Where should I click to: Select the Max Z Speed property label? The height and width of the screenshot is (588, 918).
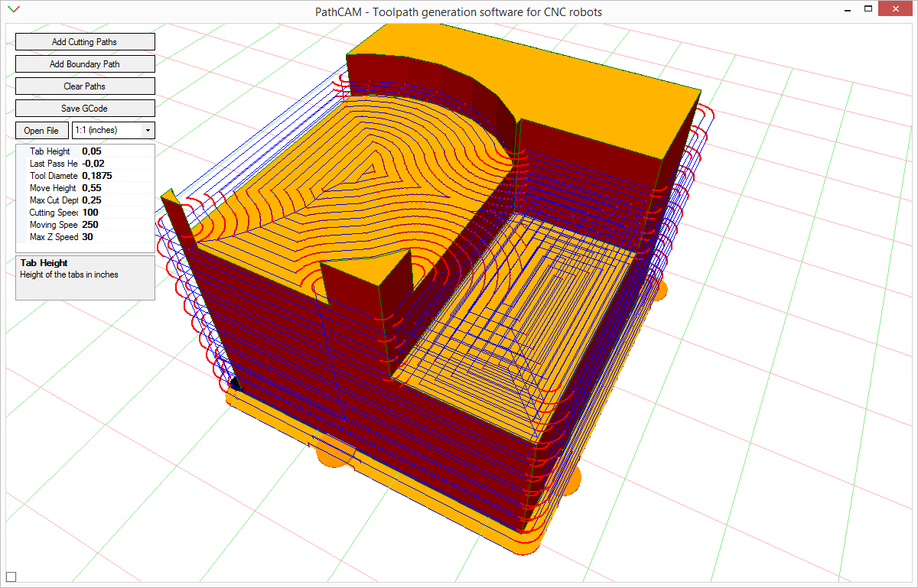pyautogui.click(x=54, y=237)
